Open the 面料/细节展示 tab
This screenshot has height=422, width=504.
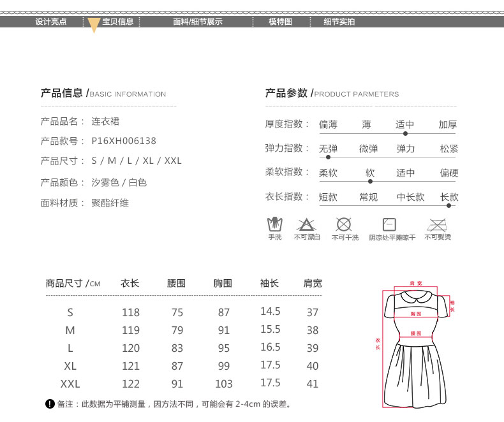198,22
